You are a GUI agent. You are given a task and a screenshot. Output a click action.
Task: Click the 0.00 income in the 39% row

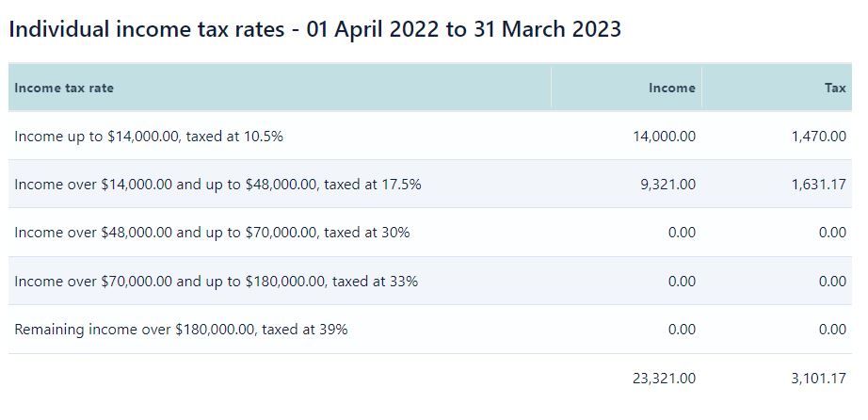[682, 330]
